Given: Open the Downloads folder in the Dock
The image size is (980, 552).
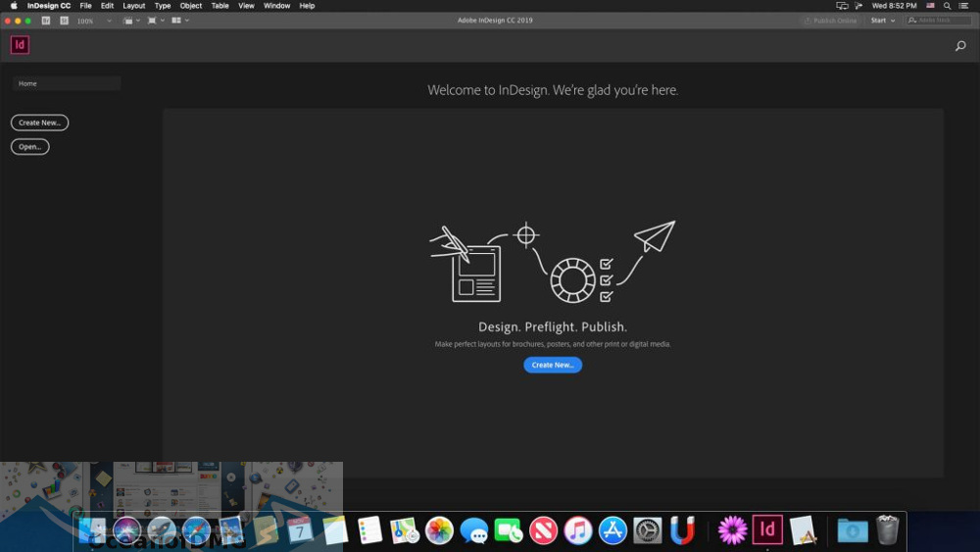Looking at the screenshot, I should point(853,531).
